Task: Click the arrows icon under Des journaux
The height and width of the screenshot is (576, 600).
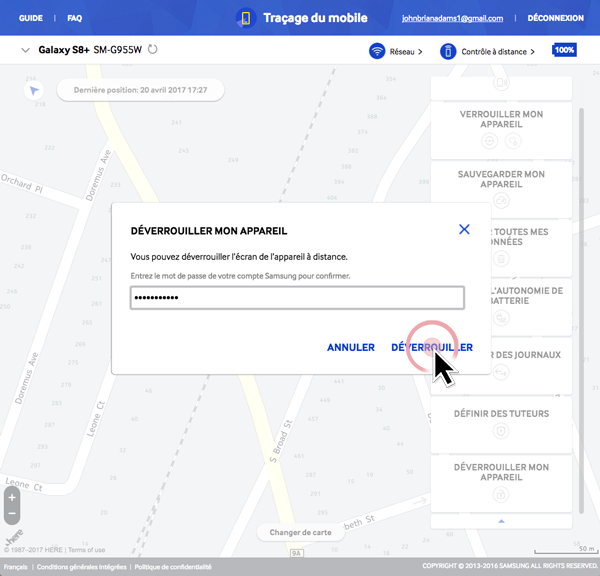Action: [x=501, y=372]
